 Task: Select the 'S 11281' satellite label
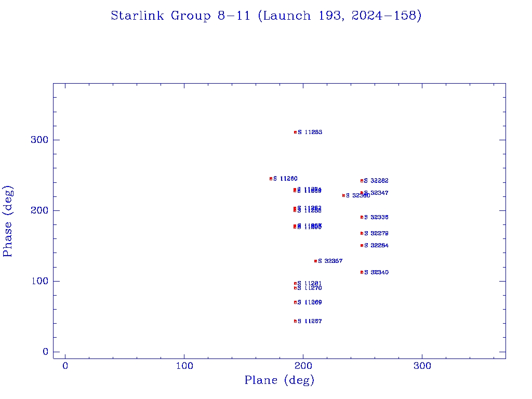point(310,283)
